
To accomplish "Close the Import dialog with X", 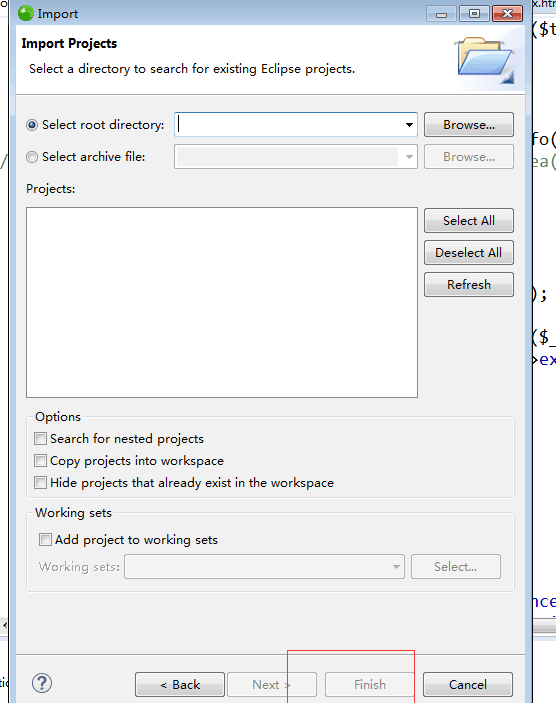I will [x=507, y=14].
